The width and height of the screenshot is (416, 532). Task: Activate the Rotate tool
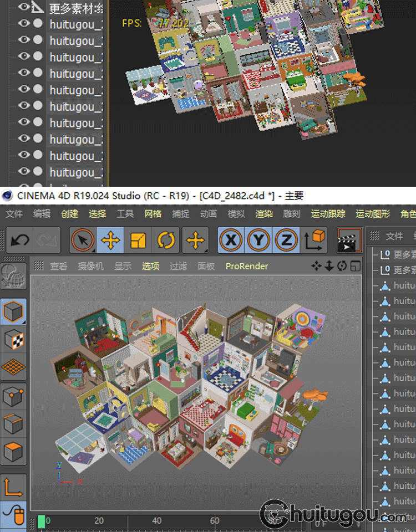pyautogui.click(x=166, y=240)
